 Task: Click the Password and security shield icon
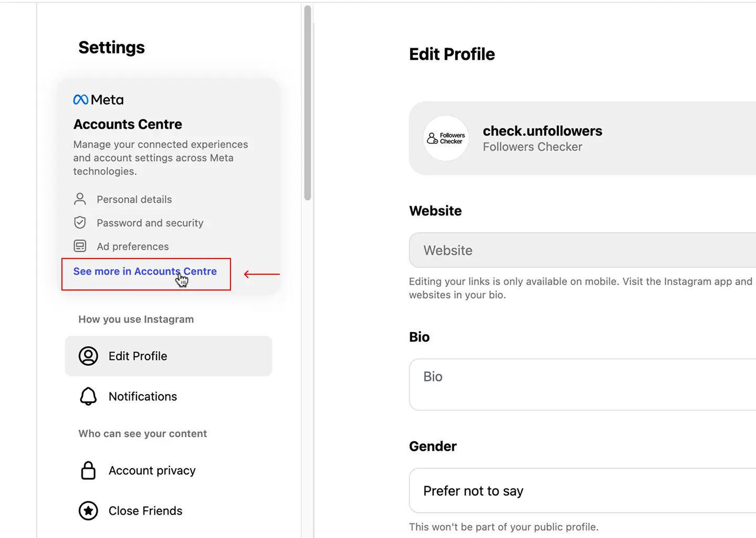pos(80,223)
